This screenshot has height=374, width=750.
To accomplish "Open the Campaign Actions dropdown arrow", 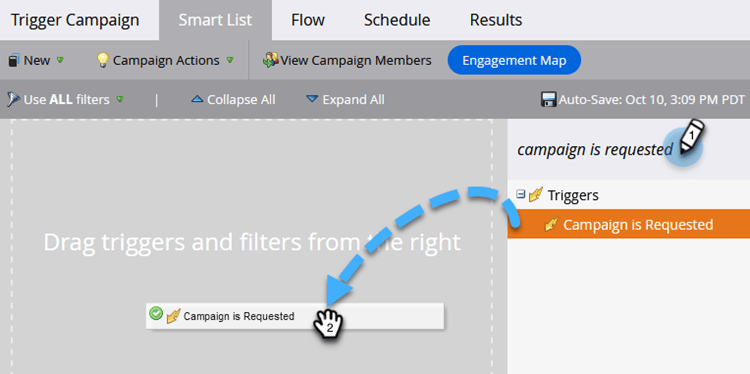I will click(x=230, y=60).
